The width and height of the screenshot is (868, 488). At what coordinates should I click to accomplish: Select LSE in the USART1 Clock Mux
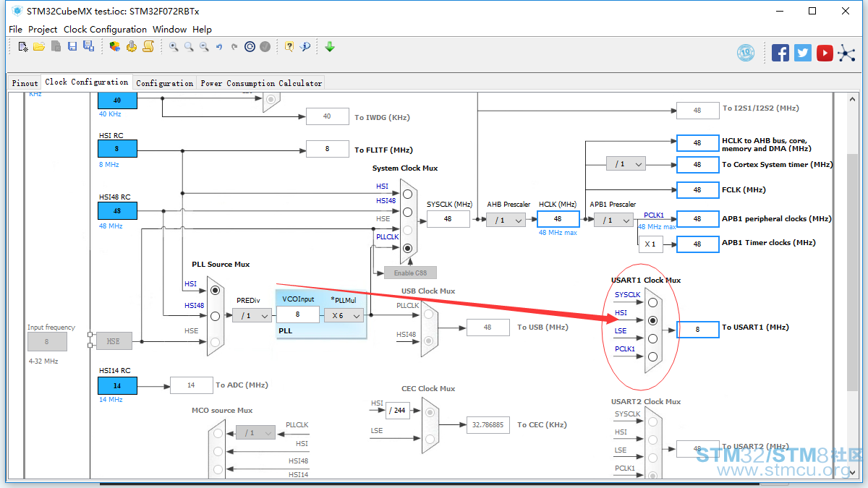652,338
